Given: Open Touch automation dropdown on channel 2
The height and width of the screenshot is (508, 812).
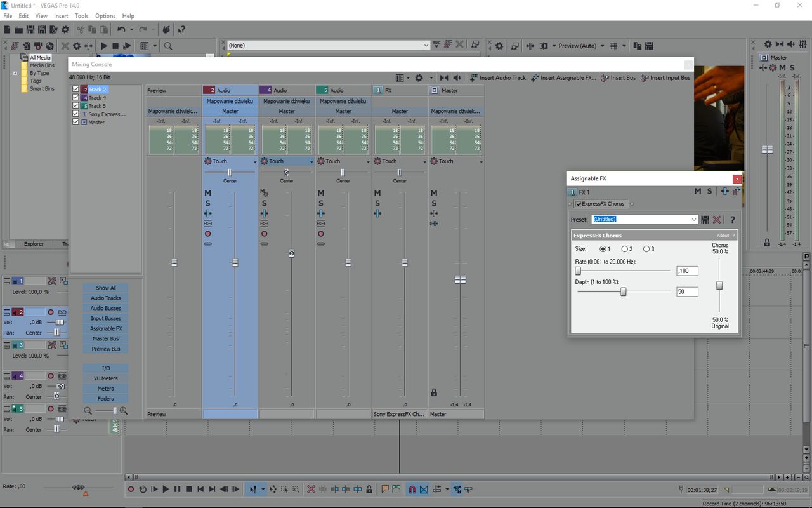Looking at the screenshot, I should click(255, 162).
